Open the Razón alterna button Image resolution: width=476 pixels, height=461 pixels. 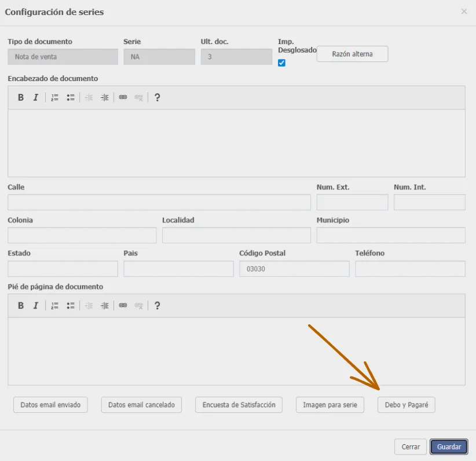[x=352, y=54]
